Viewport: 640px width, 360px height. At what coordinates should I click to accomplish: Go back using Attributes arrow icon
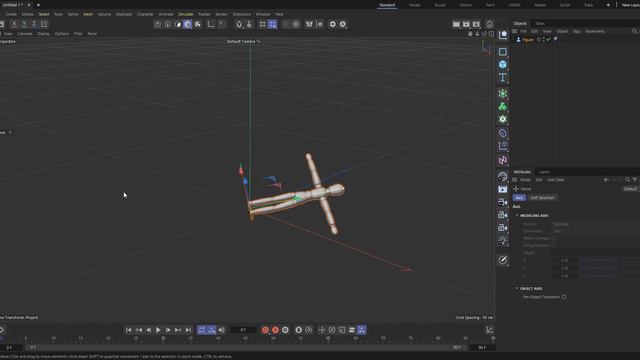tap(606, 180)
